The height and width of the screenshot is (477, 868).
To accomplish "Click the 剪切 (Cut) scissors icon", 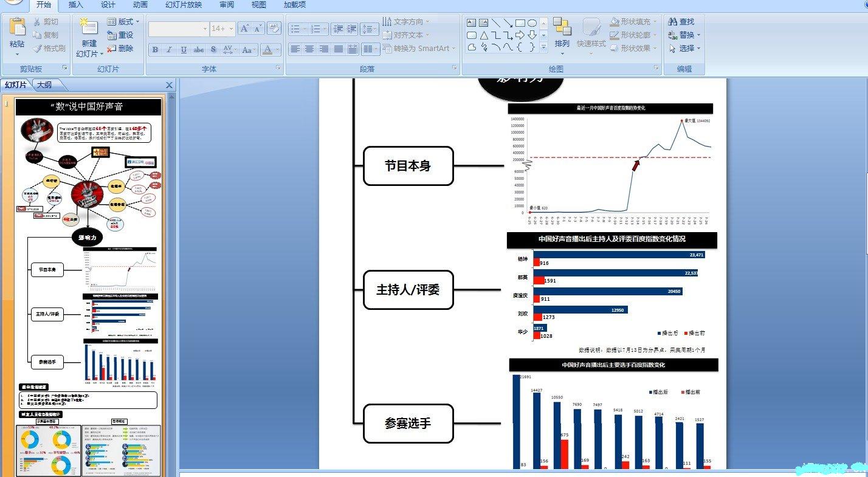I will click(x=36, y=22).
